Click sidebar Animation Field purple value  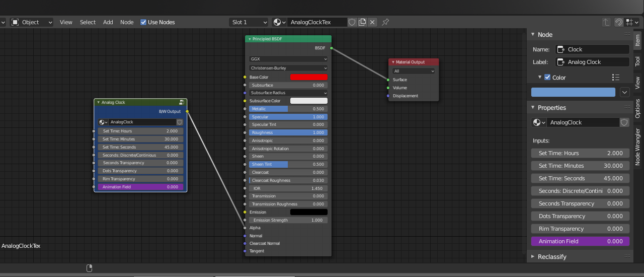click(580, 241)
